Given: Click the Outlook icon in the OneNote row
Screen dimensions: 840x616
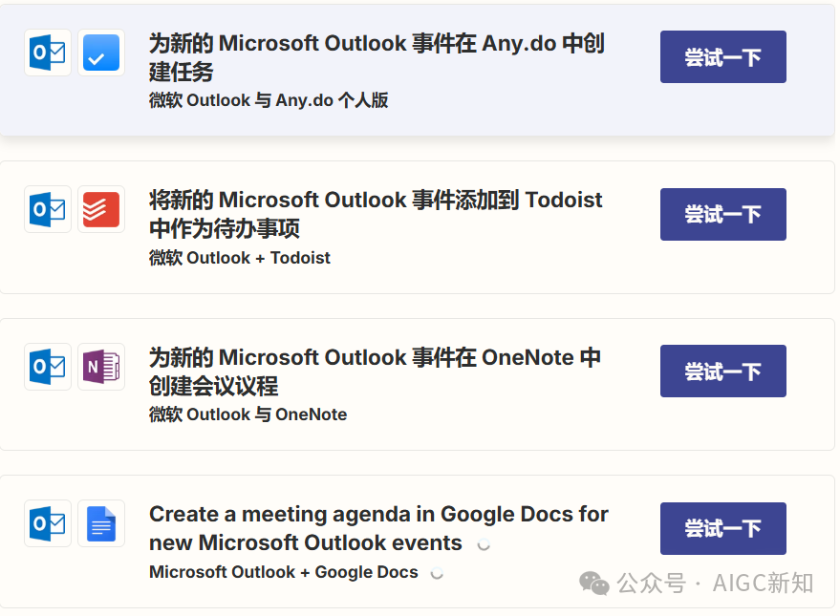Looking at the screenshot, I should (x=48, y=367).
